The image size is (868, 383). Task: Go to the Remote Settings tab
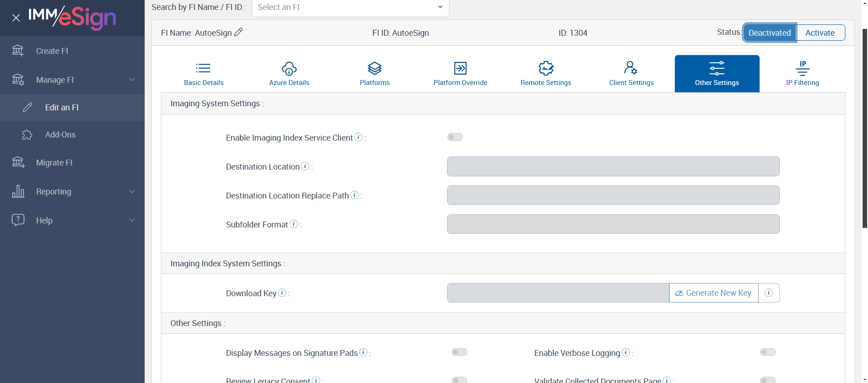tap(546, 74)
